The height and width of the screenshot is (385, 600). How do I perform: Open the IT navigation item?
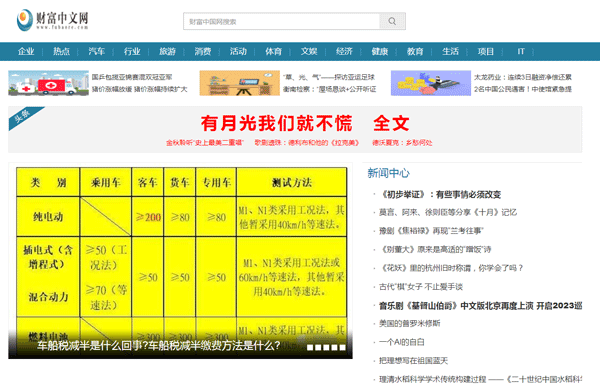point(521,51)
